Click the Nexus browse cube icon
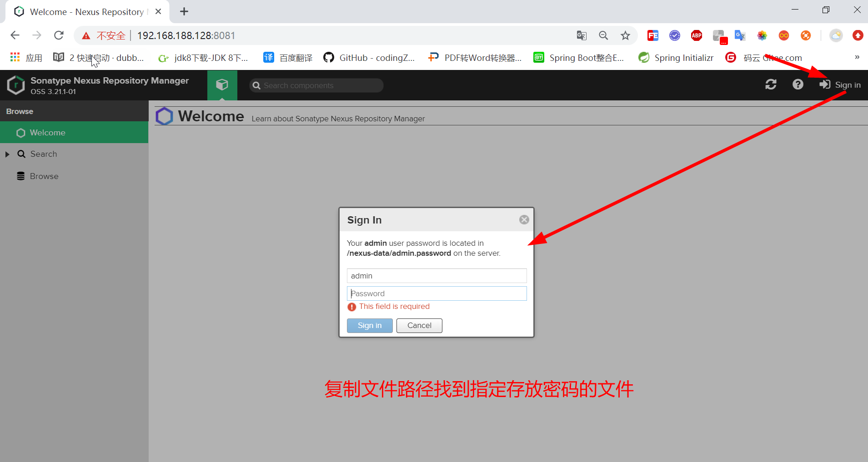 222,85
